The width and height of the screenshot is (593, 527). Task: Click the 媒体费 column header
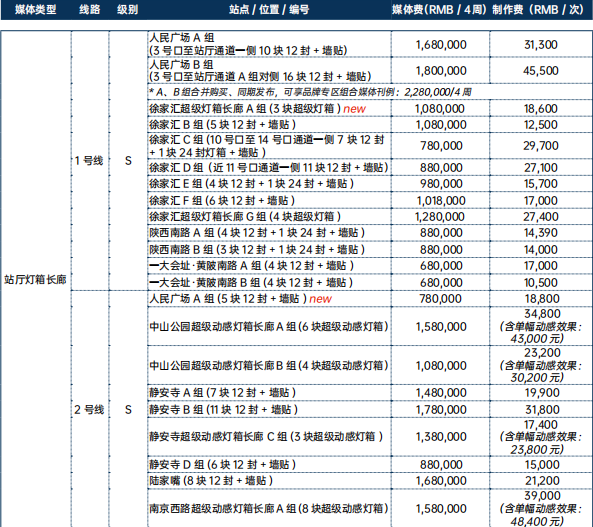(x=439, y=9)
